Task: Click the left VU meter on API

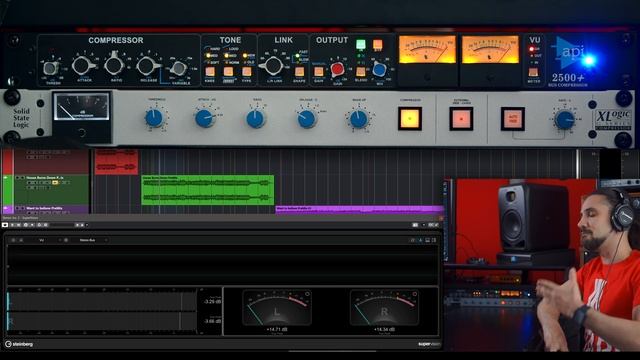Action: pyautogui.click(x=427, y=49)
